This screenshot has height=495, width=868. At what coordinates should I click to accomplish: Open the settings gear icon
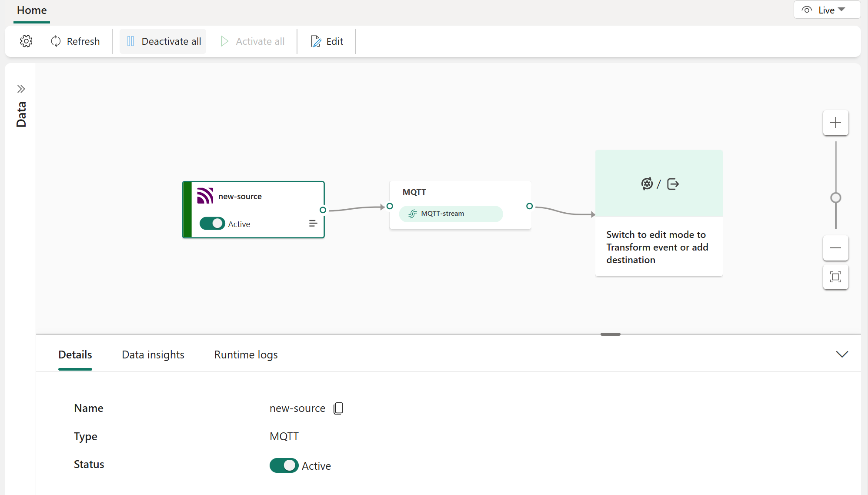[26, 41]
